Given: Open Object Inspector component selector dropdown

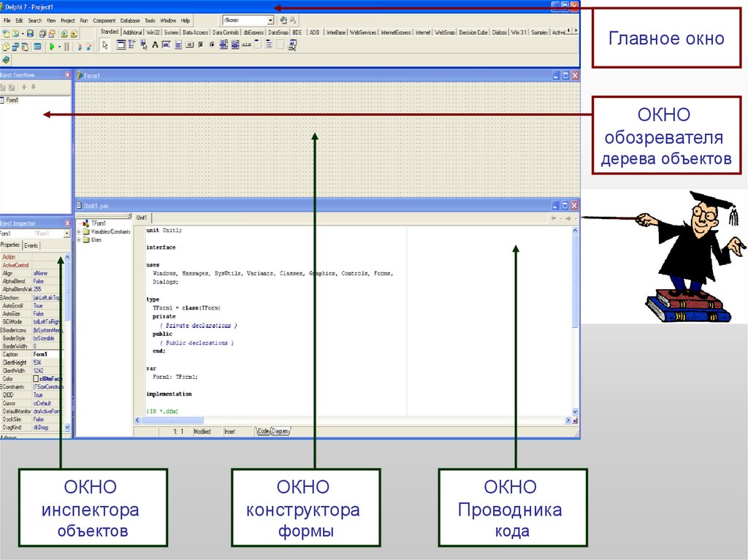Looking at the screenshot, I should [x=67, y=234].
